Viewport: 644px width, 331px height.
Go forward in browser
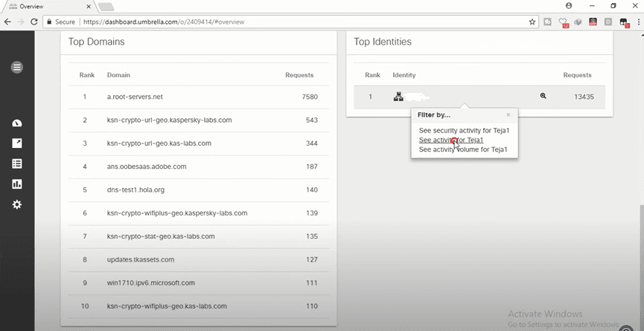tap(21, 22)
